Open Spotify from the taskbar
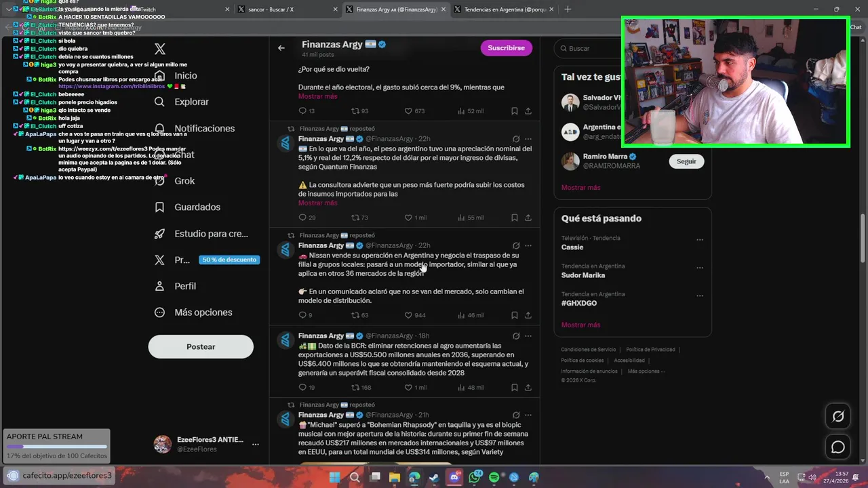 pos(494,478)
